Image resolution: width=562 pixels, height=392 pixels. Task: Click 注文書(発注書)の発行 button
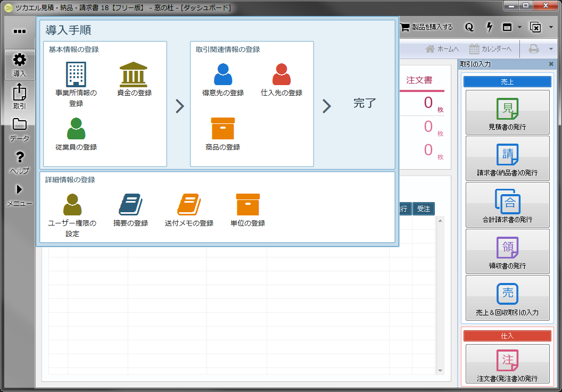point(507,364)
